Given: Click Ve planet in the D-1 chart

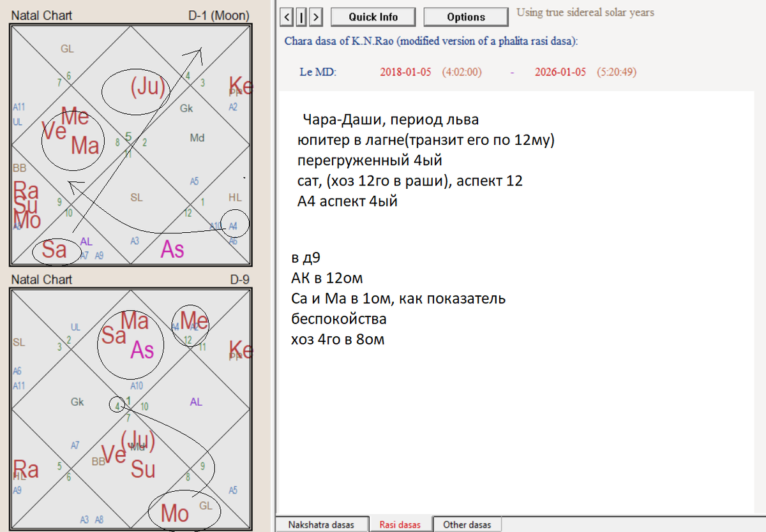Looking at the screenshot, I should coord(55,130).
